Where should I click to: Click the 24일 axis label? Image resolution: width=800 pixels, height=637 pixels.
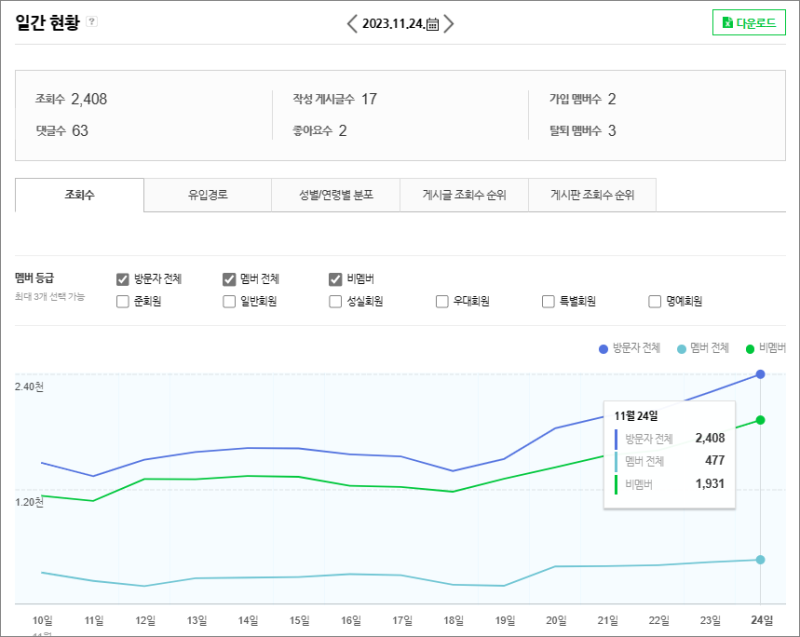762,620
